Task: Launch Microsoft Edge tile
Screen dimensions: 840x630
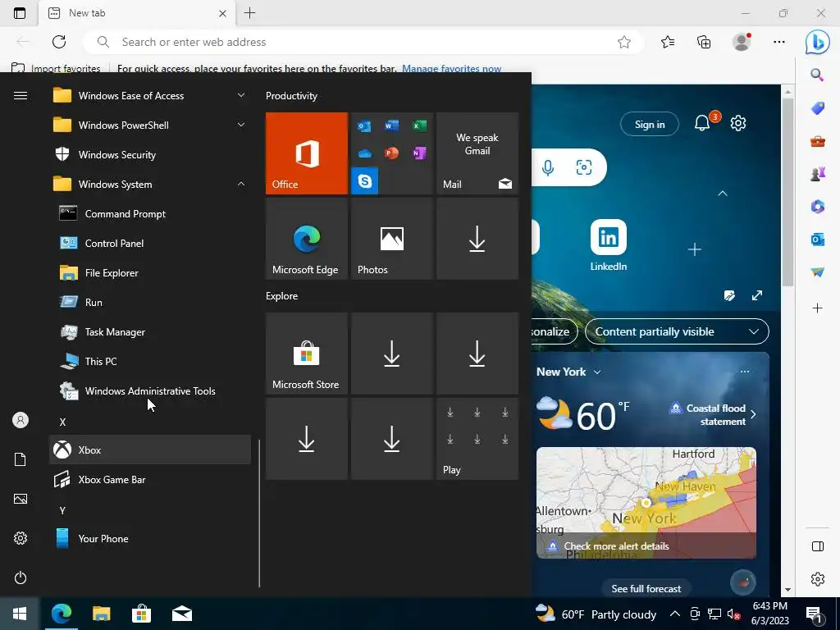Action: tap(307, 239)
